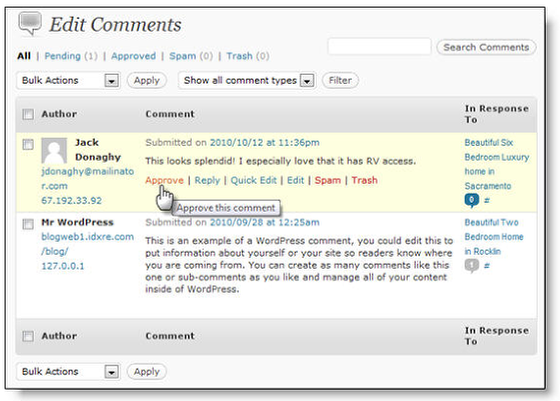Switch to the Spam comments filter

pos(182,56)
